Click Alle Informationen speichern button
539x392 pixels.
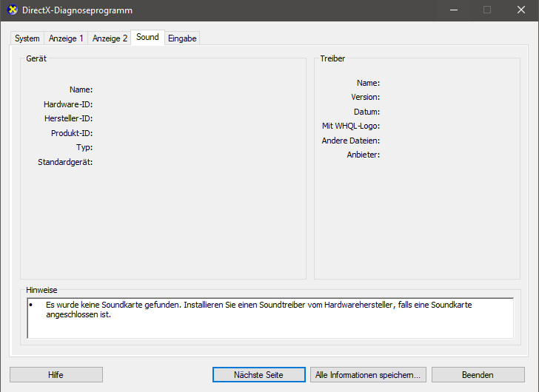coord(368,374)
